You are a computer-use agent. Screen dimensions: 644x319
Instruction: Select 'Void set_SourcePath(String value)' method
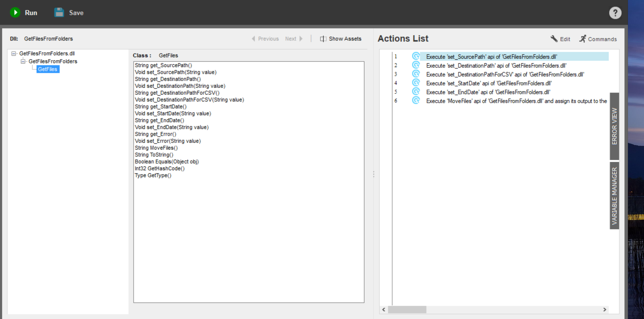pos(176,72)
